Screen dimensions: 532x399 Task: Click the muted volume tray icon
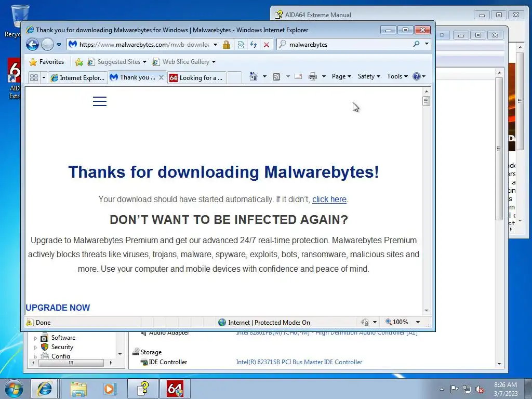coord(480,389)
